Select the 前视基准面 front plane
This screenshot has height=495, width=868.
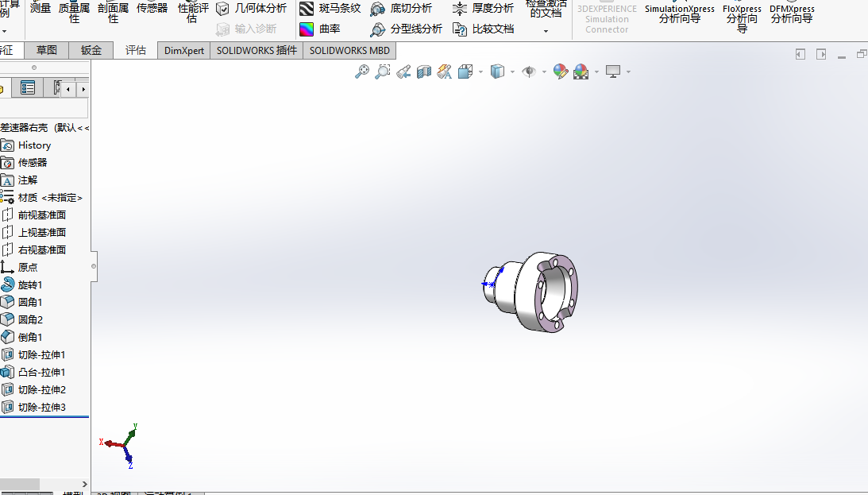point(33,215)
